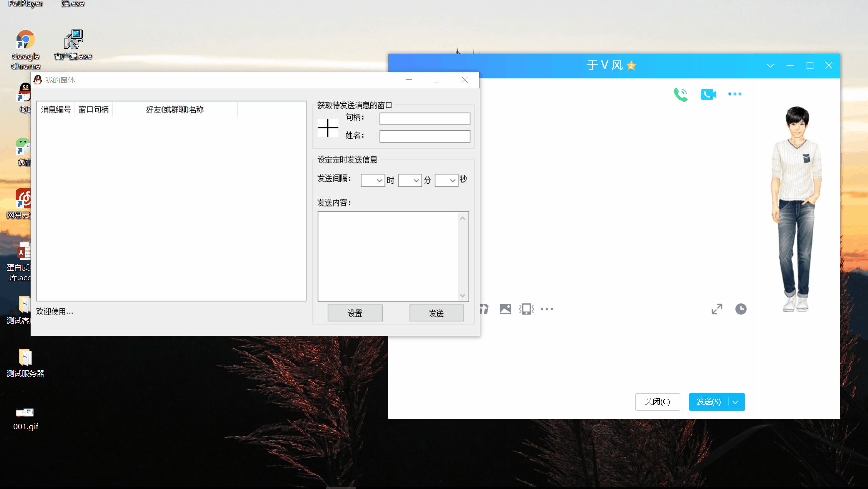The height and width of the screenshot is (489, 868).
Task: Click the crosshair window picker tool
Action: [x=327, y=128]
